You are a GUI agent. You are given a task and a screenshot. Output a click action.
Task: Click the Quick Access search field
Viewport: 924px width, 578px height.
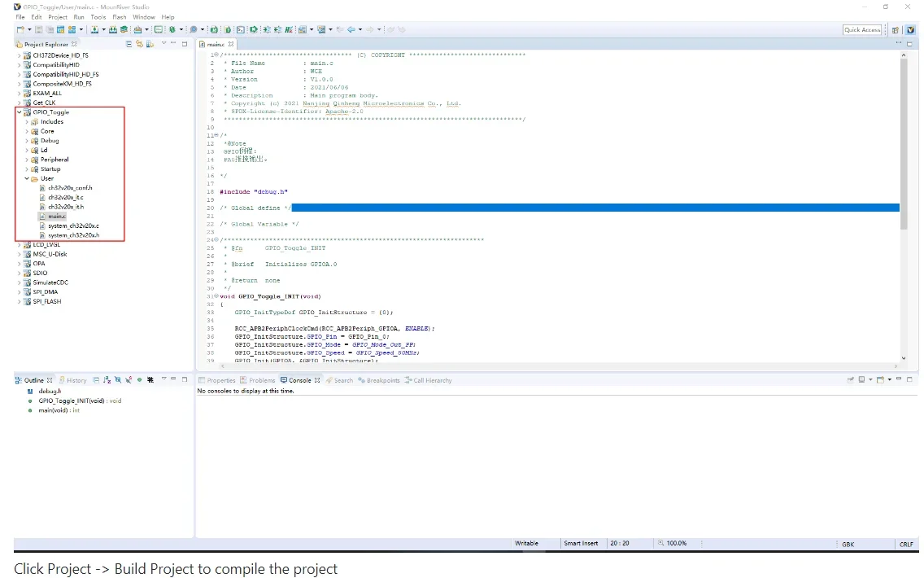(x=862, y=30)
